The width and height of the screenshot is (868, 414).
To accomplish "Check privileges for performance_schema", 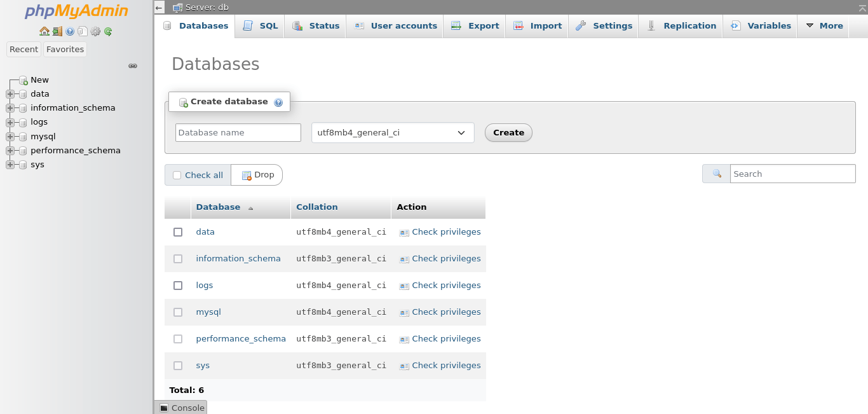I will pyautogui.click(x=440, y=339).
